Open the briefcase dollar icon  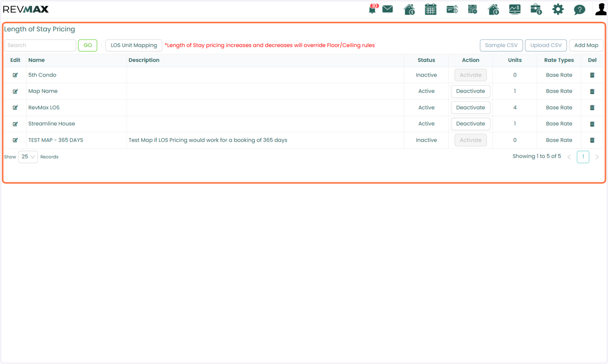click(536, 9)
